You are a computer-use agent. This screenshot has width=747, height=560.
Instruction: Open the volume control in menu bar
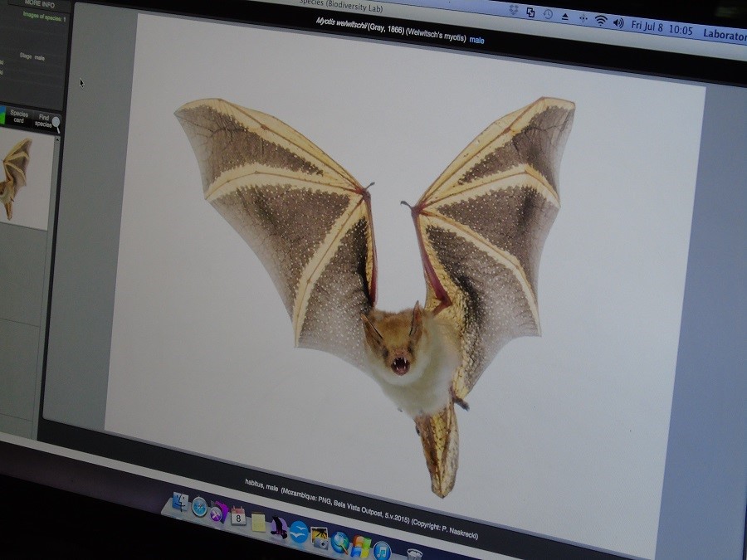[618, 22]
